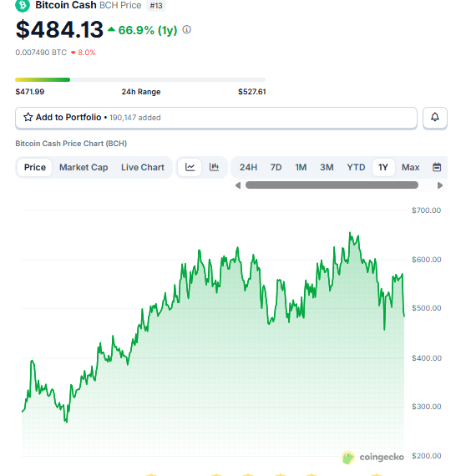Click the Bitcoin Cash title text
Image resolution: width=461 pixels, height=476 pixels.
click(x=66, y=5)
